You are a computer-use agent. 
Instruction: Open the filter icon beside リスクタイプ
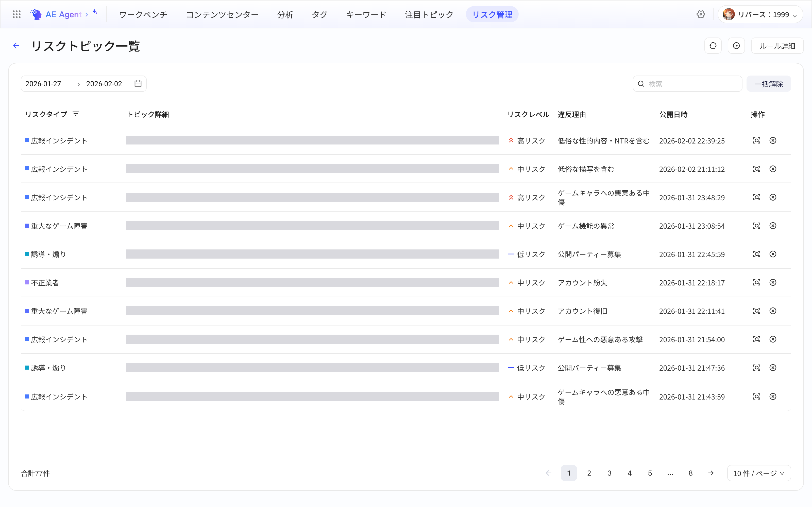(76, 114)
